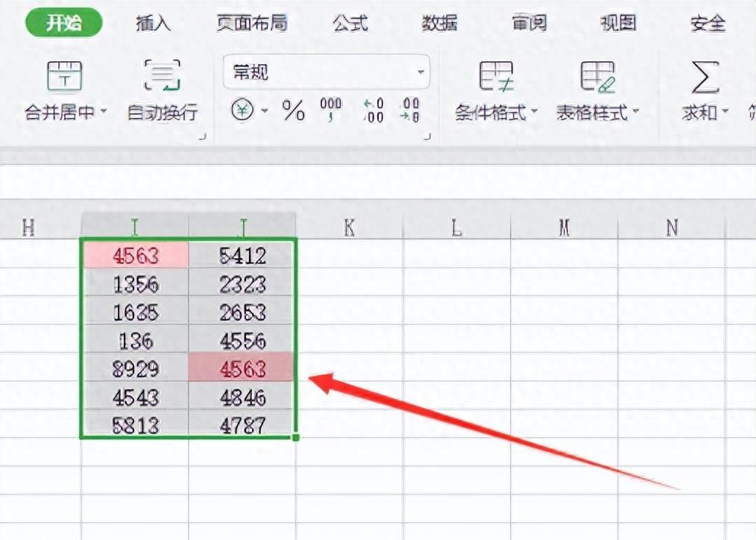The height and width of the screenshot is (540, 756).
Task: Select cell J5 with red-highlighted 4563
Action: [242, 369]
